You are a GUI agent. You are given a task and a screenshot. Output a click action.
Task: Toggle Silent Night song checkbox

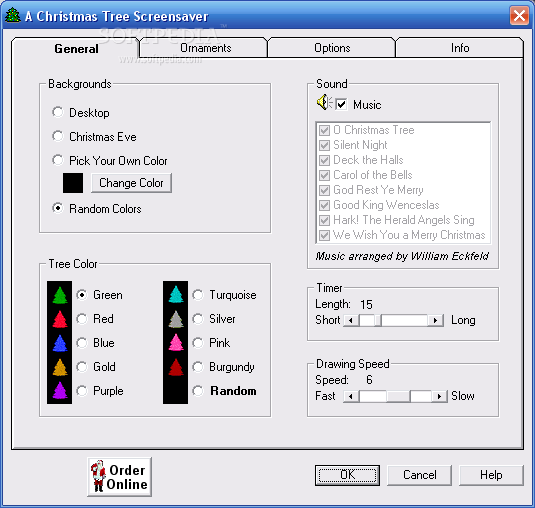[324, 145]
